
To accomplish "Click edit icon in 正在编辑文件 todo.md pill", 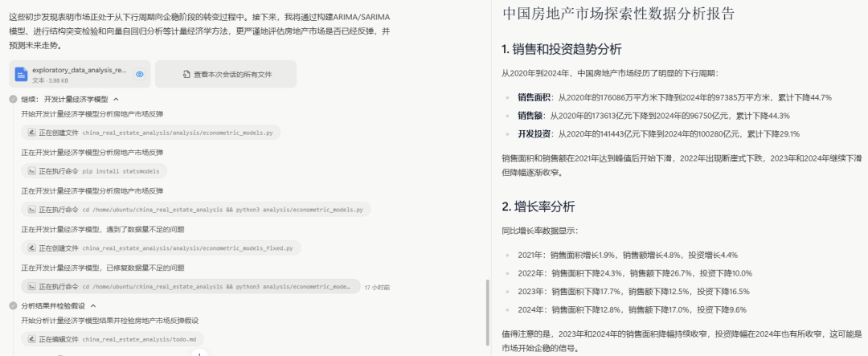I will click(31, 339).
